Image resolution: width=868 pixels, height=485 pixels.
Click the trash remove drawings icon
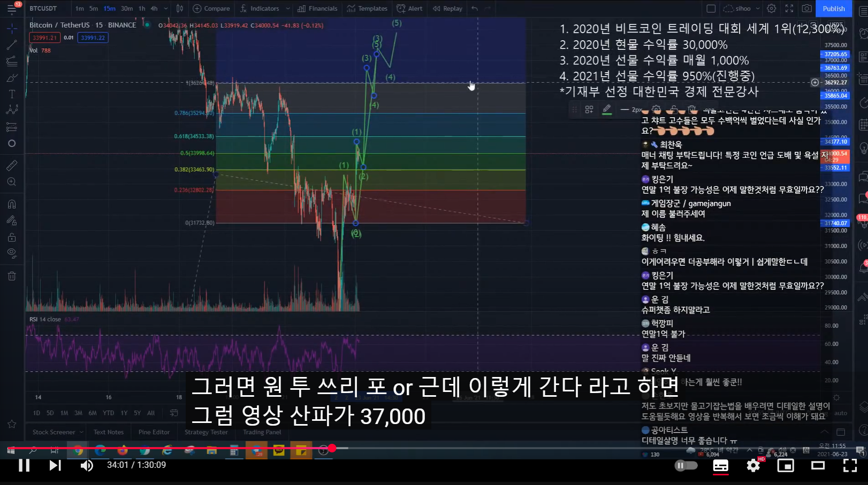click(12, 276)
